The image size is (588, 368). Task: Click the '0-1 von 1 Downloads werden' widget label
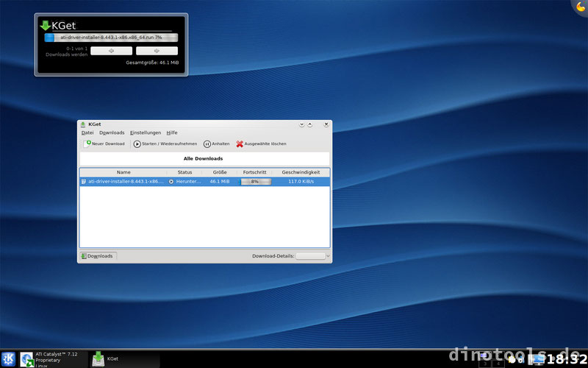coord(67,52)
